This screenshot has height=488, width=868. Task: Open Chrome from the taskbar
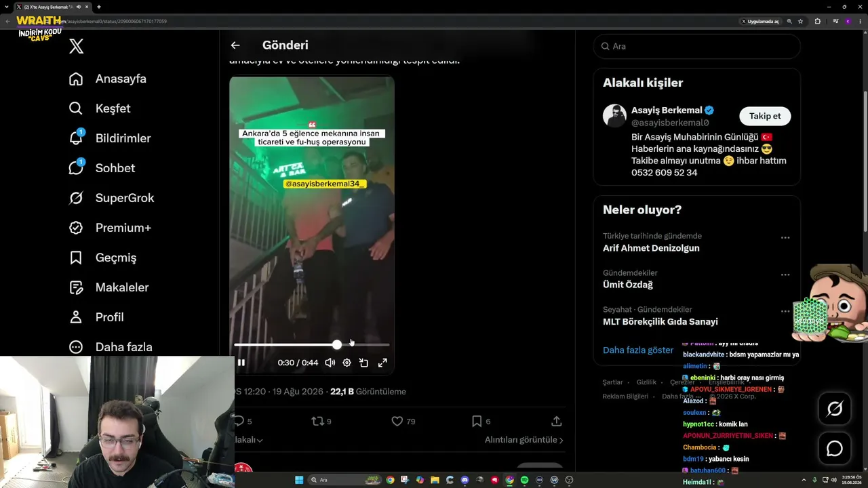[390, 480]
